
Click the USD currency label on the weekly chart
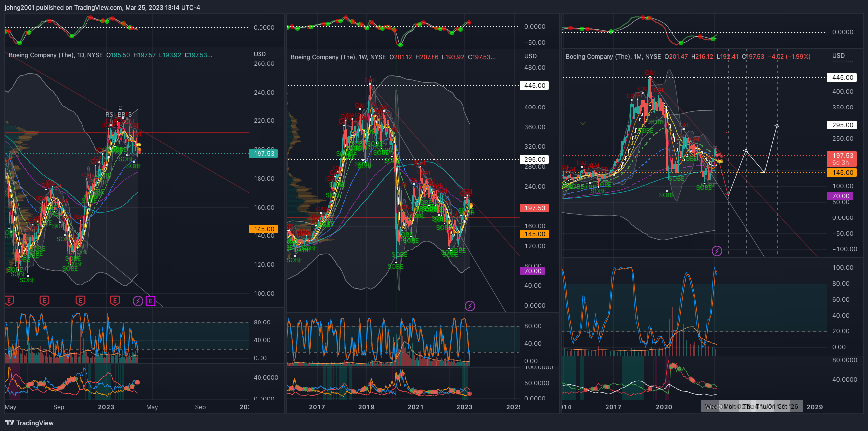coord(530,56)
